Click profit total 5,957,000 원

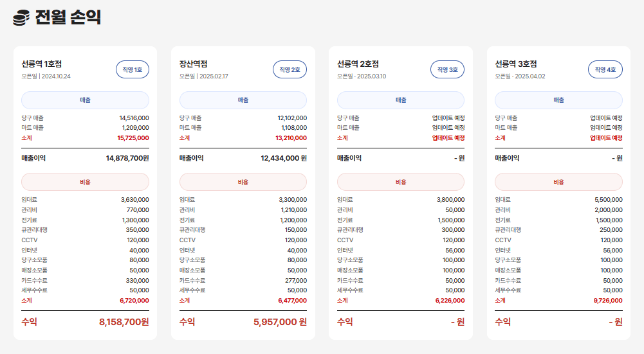(280, 322)
